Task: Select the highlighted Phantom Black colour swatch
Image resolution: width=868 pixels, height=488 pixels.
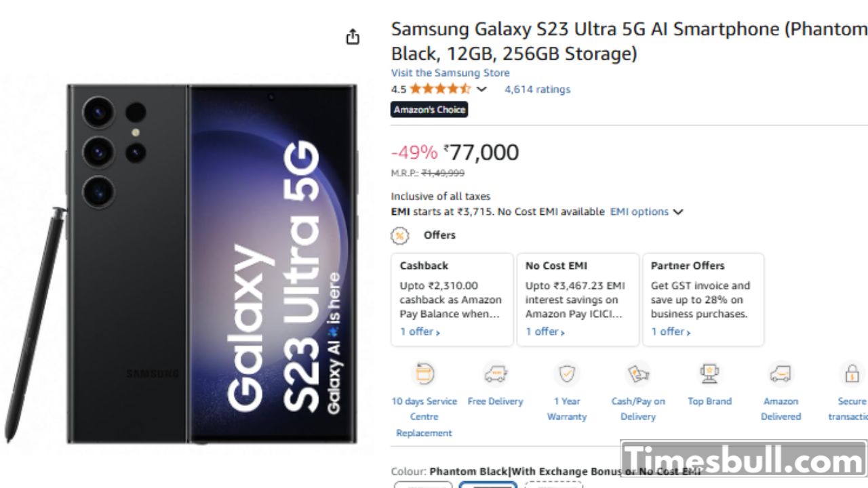Action: (x=488, y=484)
